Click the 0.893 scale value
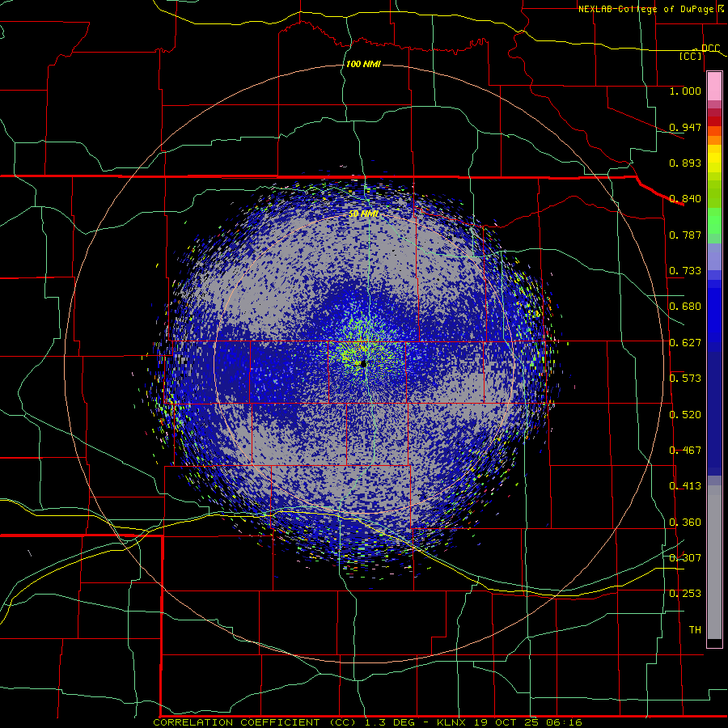This screenshot has width=728, height=728. (685, 163)
